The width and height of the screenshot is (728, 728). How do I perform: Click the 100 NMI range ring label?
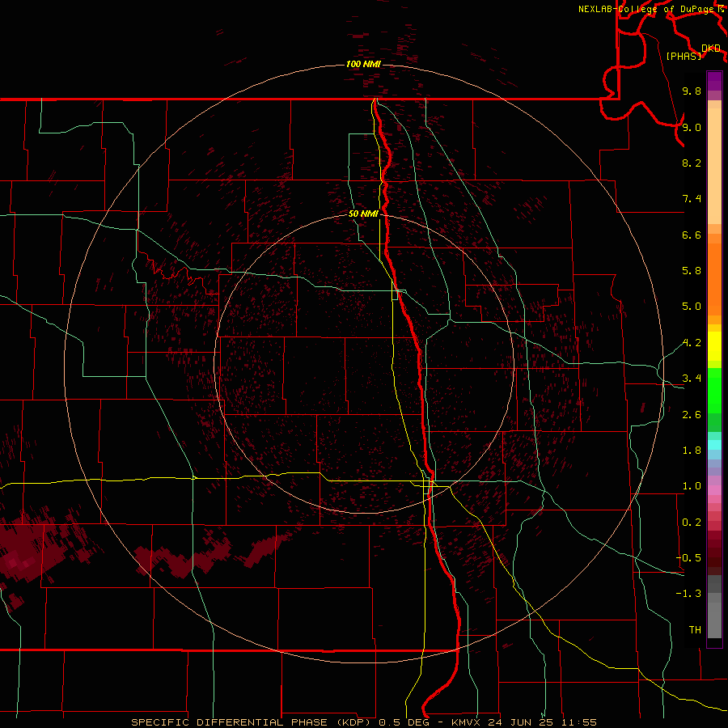coord(363,64)
